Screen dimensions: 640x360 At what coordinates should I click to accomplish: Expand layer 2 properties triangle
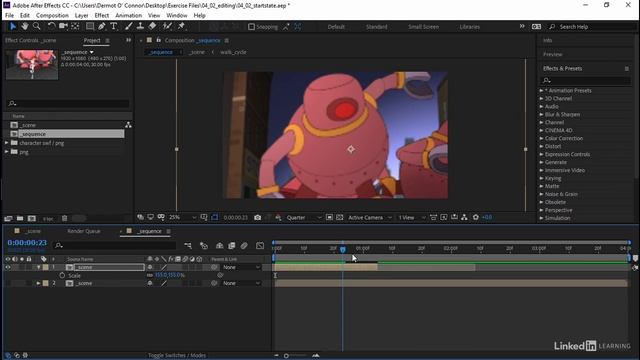(x=38, y=283)
